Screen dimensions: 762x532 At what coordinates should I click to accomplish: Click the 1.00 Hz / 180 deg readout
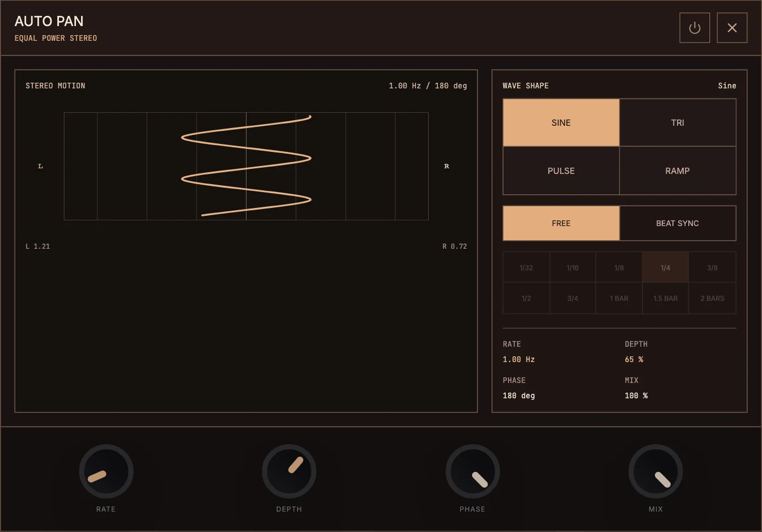[428, 86]
